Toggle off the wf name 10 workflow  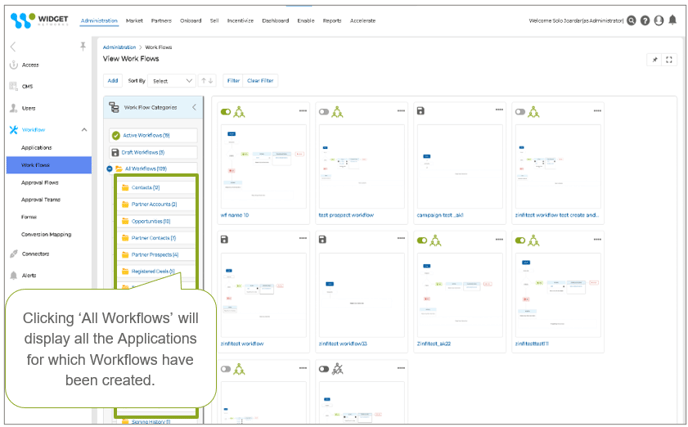click(226, 111)
